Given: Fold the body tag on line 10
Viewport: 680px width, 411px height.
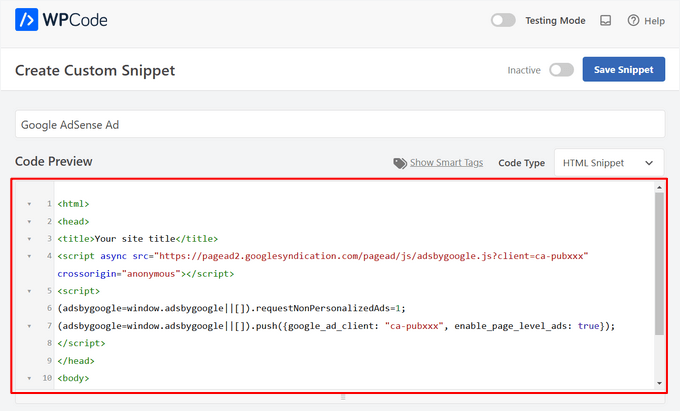Looking at the screenshot, I should pos(28,378).
